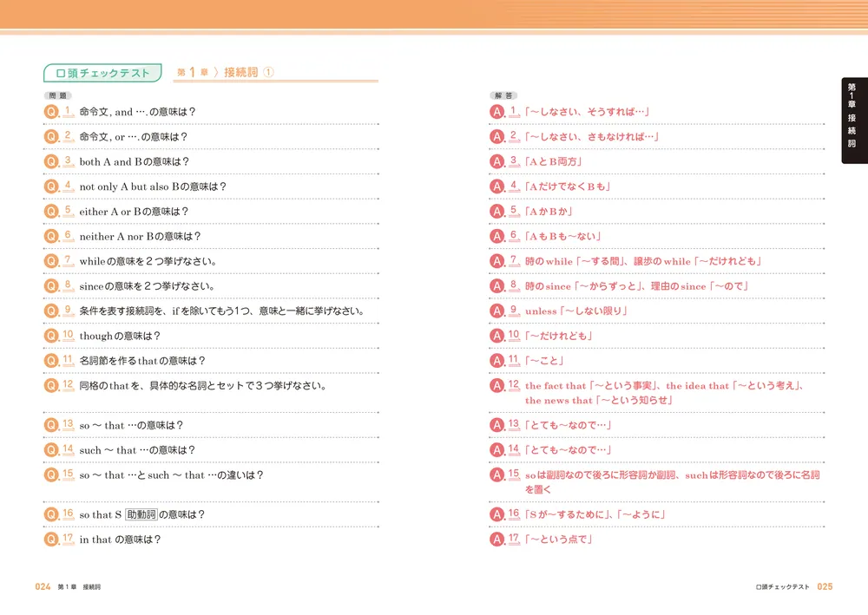Switch to the 第1章 接続詞 side tab
868x615 pixels.
click(852, 121)
